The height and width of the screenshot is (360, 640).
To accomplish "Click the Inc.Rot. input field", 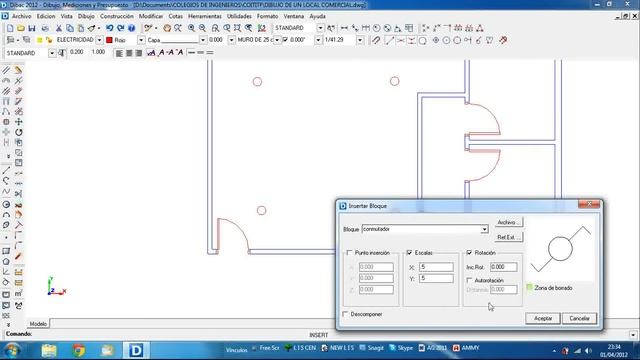I will click(x=504, y=267).
